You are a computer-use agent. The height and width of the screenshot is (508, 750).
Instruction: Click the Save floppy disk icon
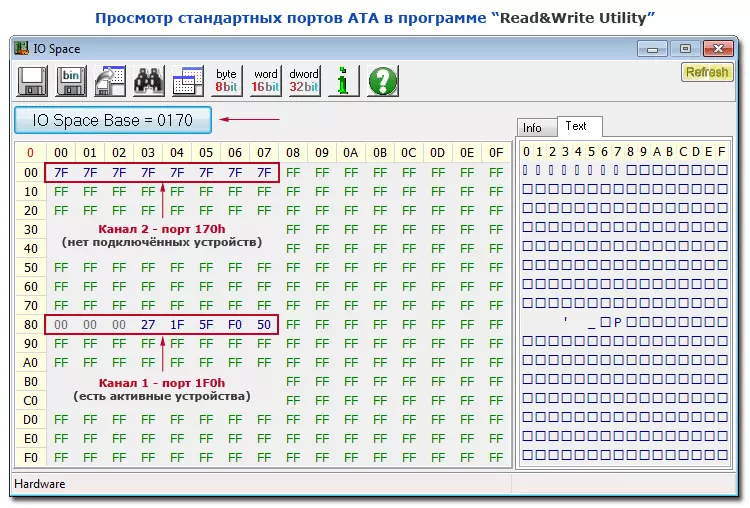(x=33, y=80)
